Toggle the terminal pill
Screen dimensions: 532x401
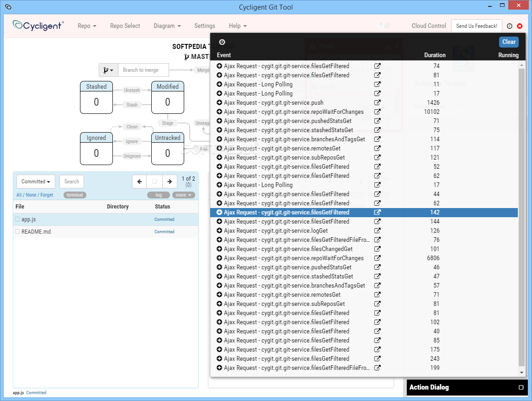74,195
